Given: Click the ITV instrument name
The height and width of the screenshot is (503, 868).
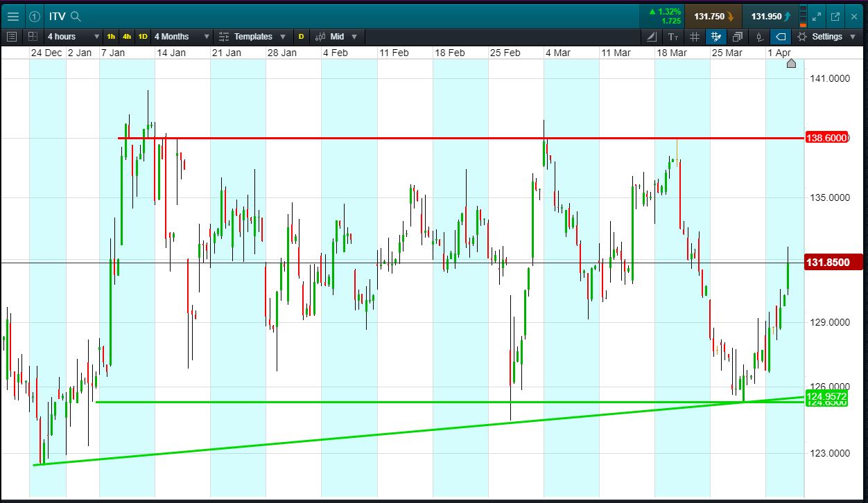Looking at the screenshot, I should [57, 16].
